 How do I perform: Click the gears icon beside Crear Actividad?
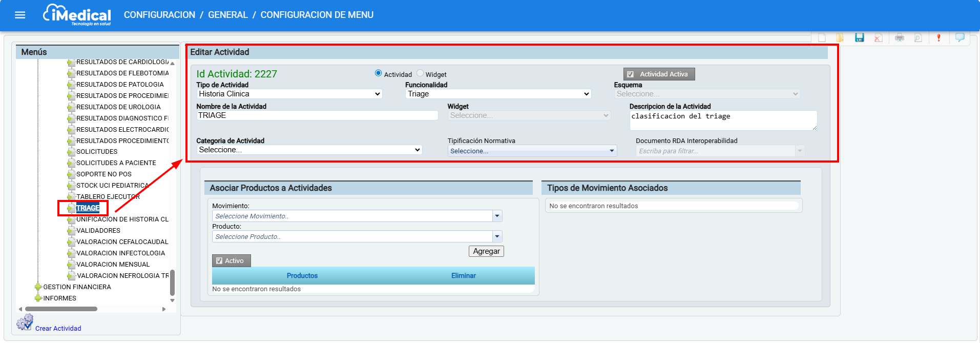[x=24, y=322]
